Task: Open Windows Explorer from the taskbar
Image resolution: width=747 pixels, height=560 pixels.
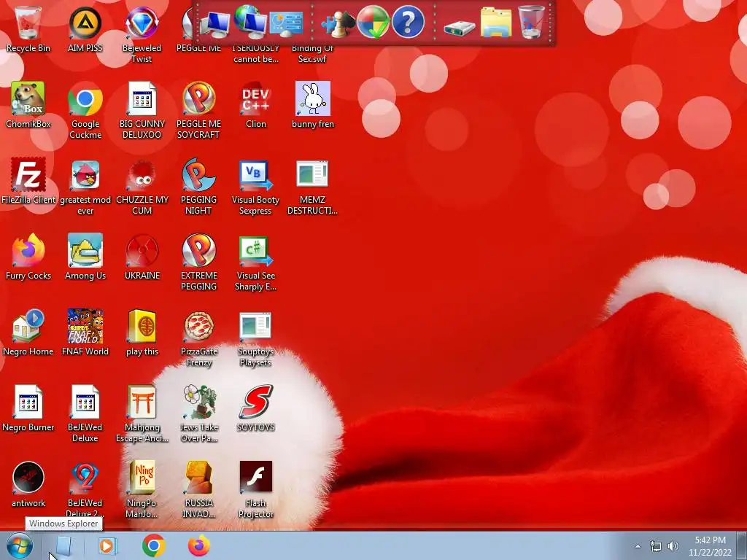Action: click(64, 545)
